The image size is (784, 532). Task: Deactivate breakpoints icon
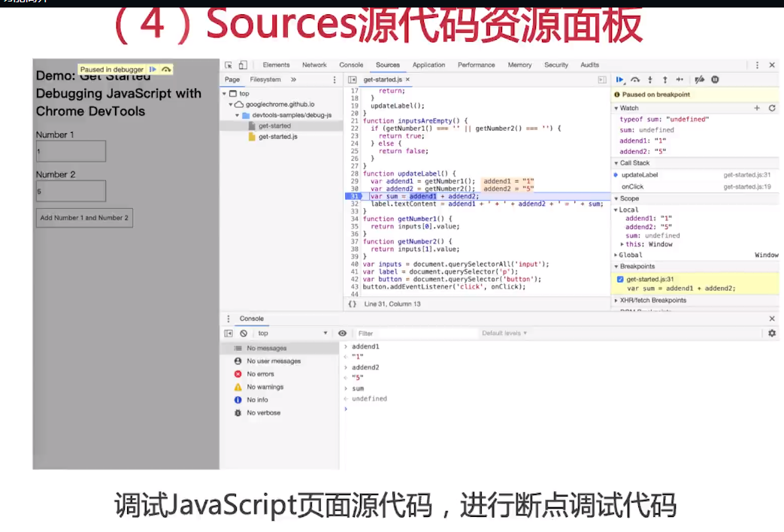700,80
